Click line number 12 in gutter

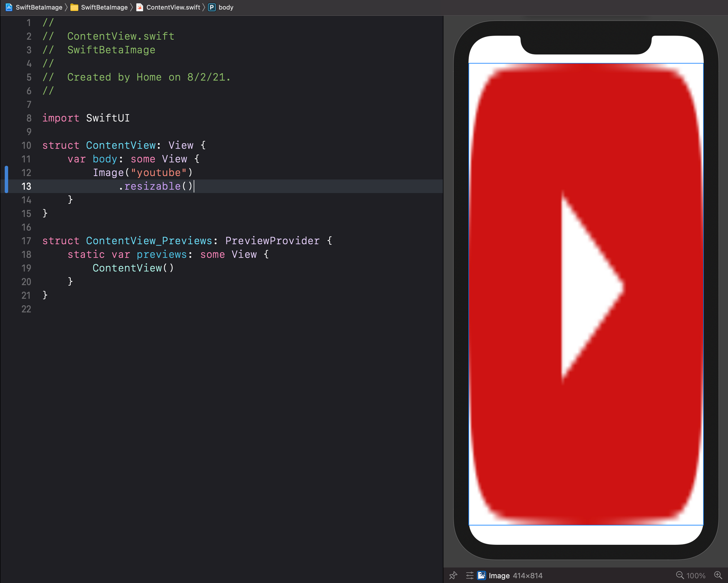coord(26,172)
